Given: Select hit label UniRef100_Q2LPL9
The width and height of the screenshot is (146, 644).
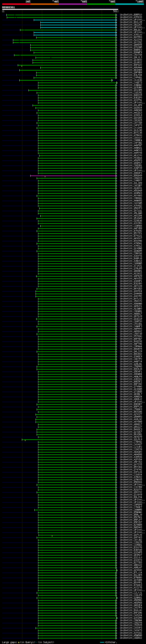Looking at the screenshot, I should click(131, 440).
